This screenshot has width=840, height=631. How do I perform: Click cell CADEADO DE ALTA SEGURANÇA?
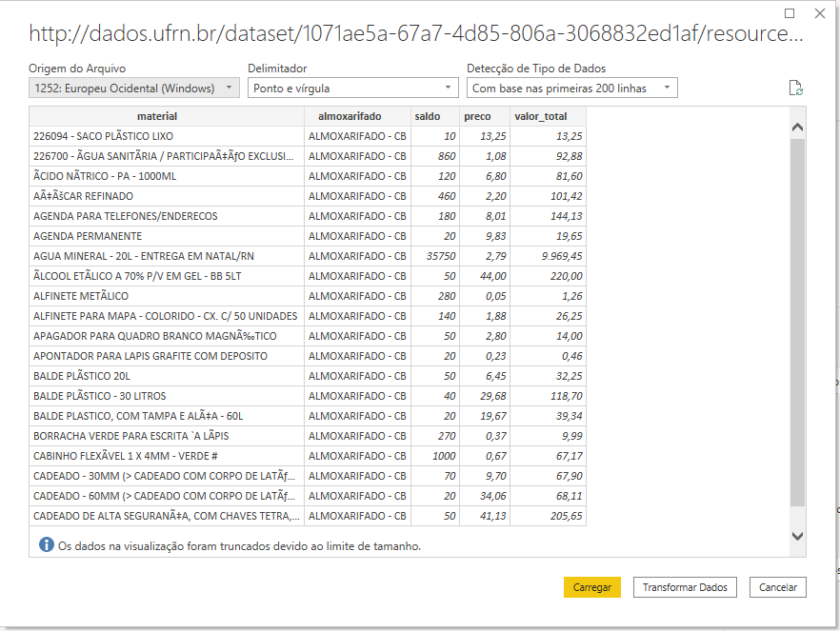(167, 516)
